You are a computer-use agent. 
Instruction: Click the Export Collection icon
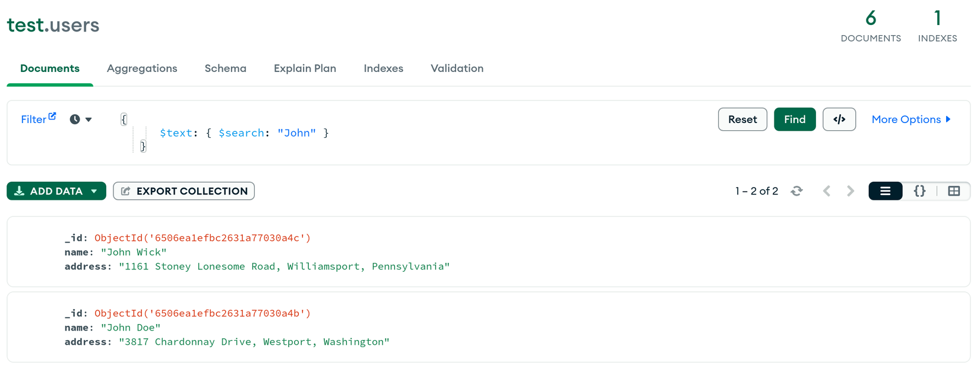pyautogui.click(x=126, y=191)
